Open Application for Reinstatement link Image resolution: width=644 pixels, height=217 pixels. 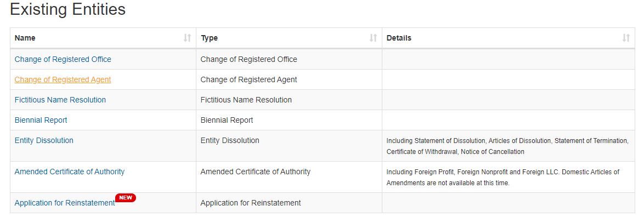coord(65,203)
